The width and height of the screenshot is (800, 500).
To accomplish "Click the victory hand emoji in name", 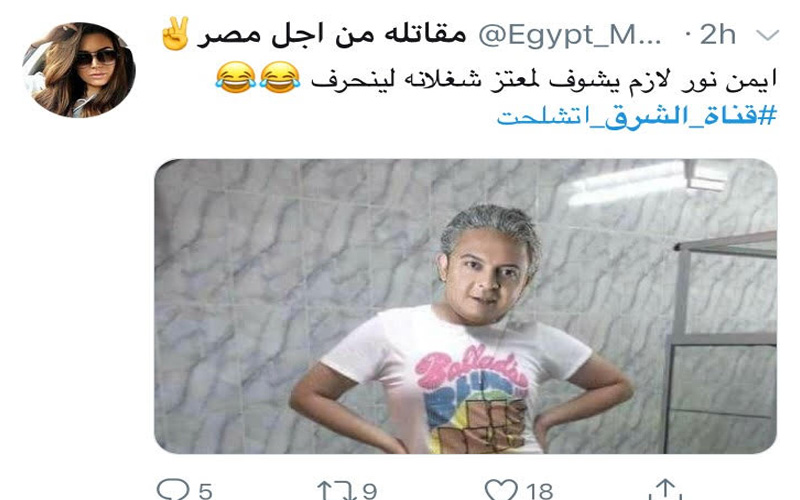I will (x=176, y=34).
